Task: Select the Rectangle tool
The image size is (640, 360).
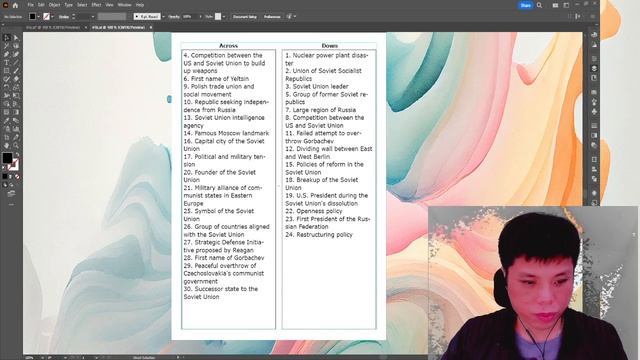Action: [7, 71]
